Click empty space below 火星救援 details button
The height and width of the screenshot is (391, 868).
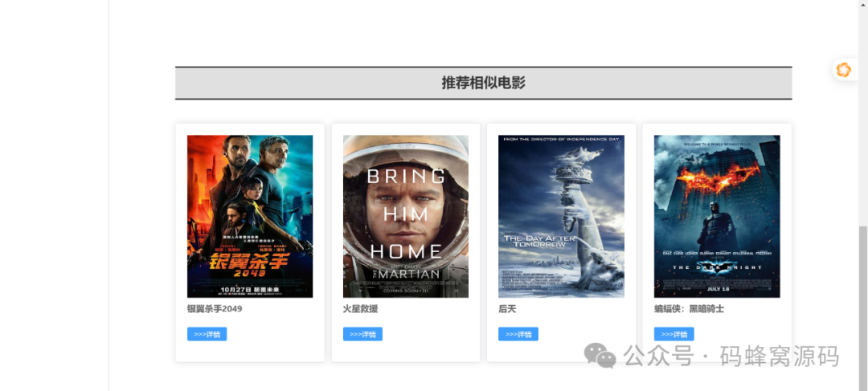click(406, 352)
